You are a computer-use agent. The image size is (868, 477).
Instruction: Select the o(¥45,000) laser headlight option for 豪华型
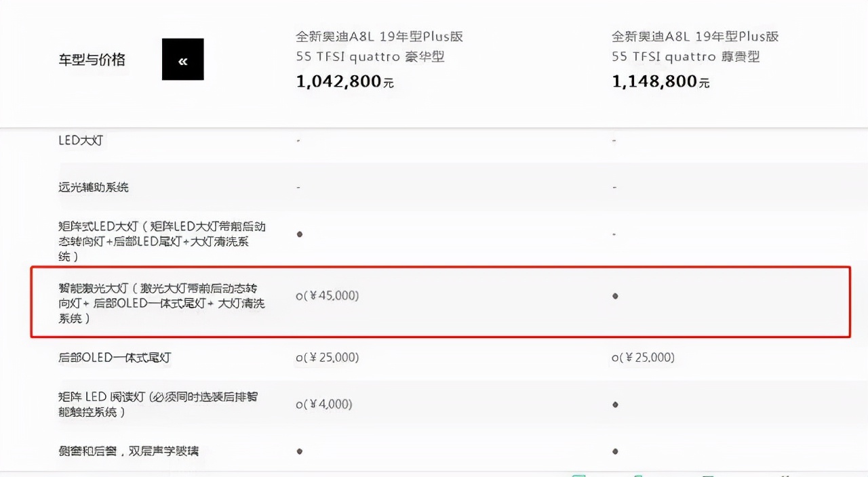coord(327,295)
